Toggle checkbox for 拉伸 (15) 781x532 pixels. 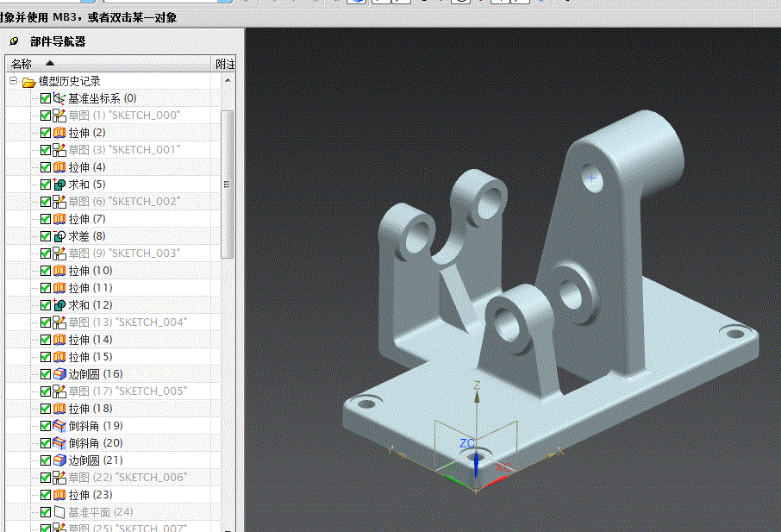point(46,357)
